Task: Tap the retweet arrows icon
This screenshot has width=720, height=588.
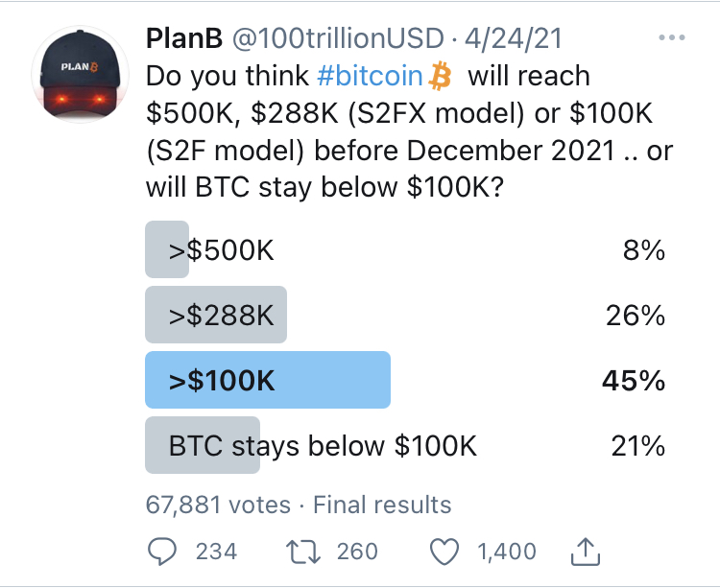Action: (303, 552)
